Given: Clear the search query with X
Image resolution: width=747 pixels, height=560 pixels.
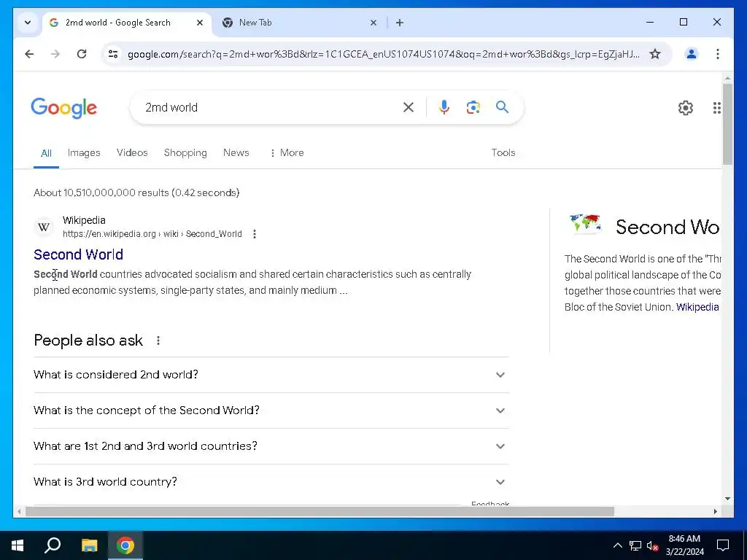Looking at the screenshot, I should pyautogui.click(x=409, y=108).
